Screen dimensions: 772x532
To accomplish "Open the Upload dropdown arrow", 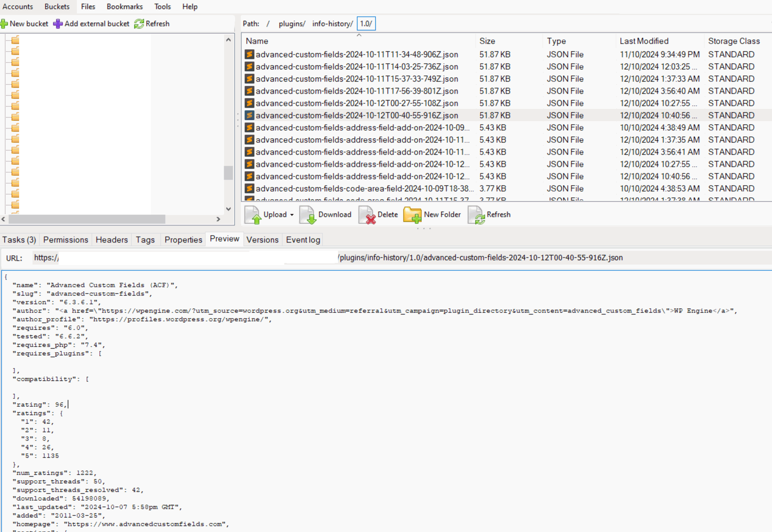I will tap(292, 215).
